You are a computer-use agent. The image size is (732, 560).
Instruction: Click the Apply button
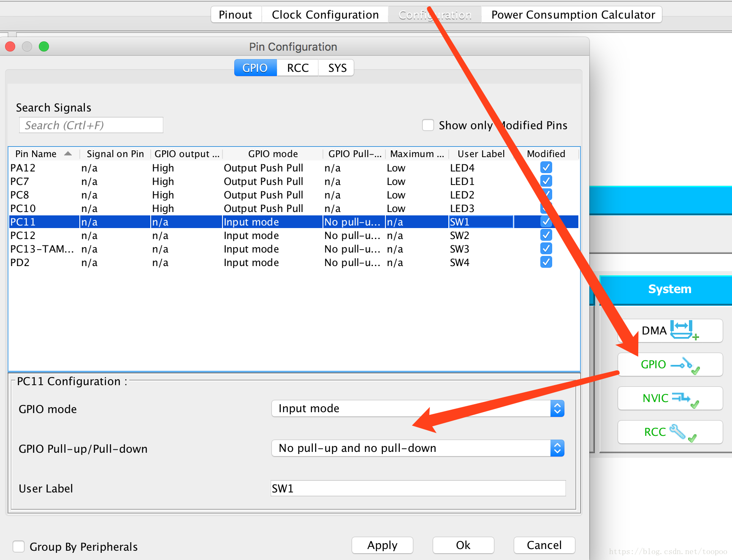pos(382,545)
